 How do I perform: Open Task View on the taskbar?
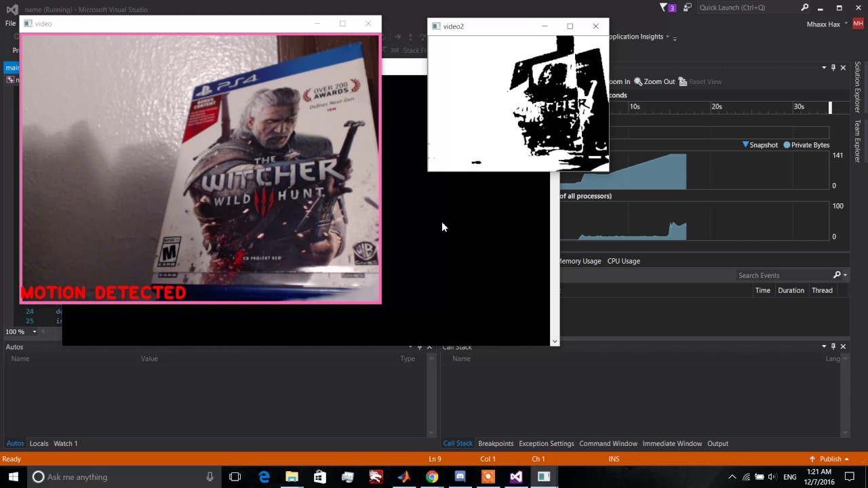point(235,477)
